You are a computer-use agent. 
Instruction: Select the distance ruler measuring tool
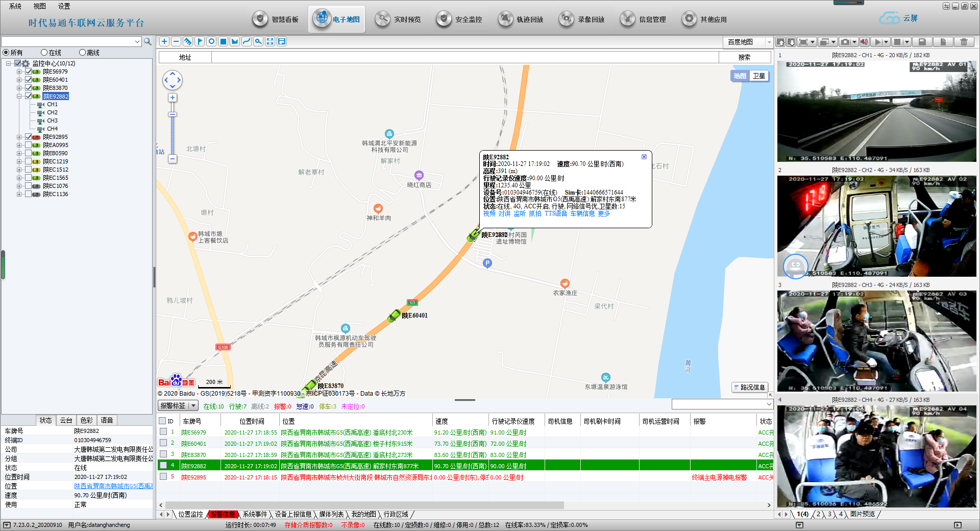point(188,42)
